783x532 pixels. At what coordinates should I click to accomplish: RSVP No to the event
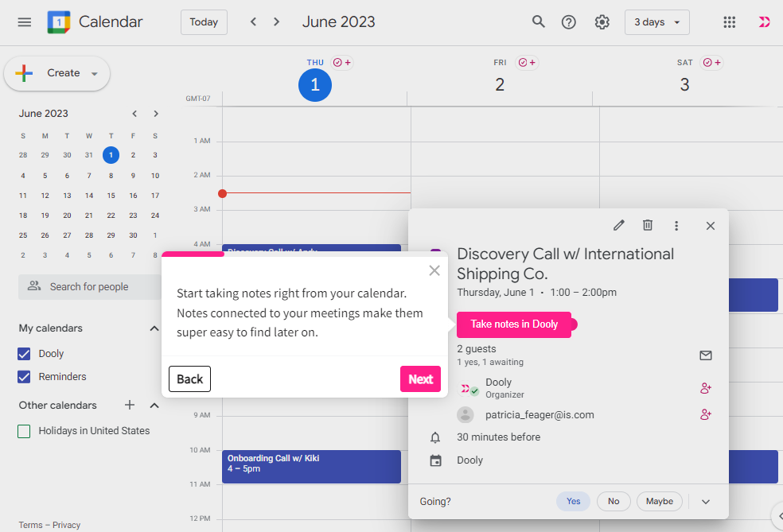[x=614, y=501]
